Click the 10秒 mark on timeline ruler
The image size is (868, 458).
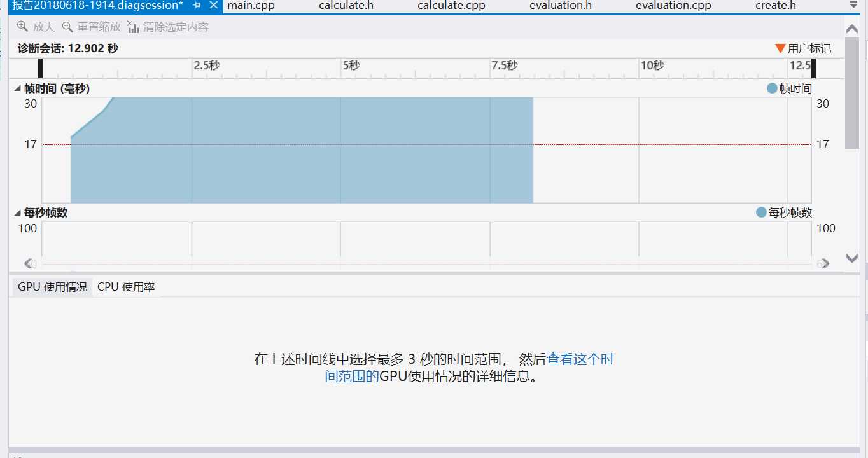(652, 66)
